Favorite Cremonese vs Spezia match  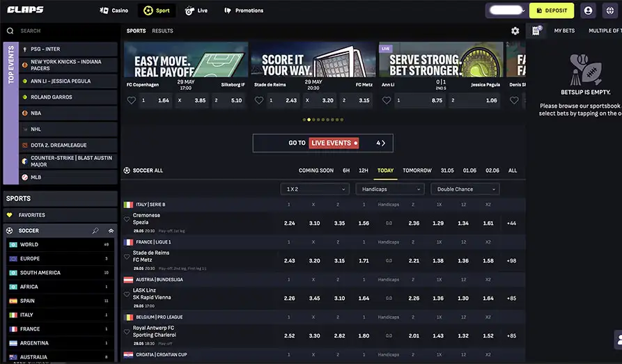tap(127, 219)
